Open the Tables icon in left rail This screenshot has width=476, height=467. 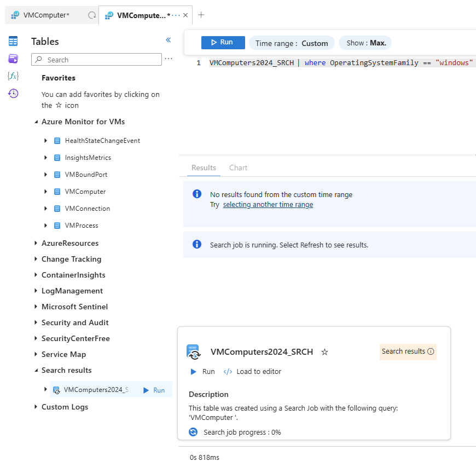point(13,42)
